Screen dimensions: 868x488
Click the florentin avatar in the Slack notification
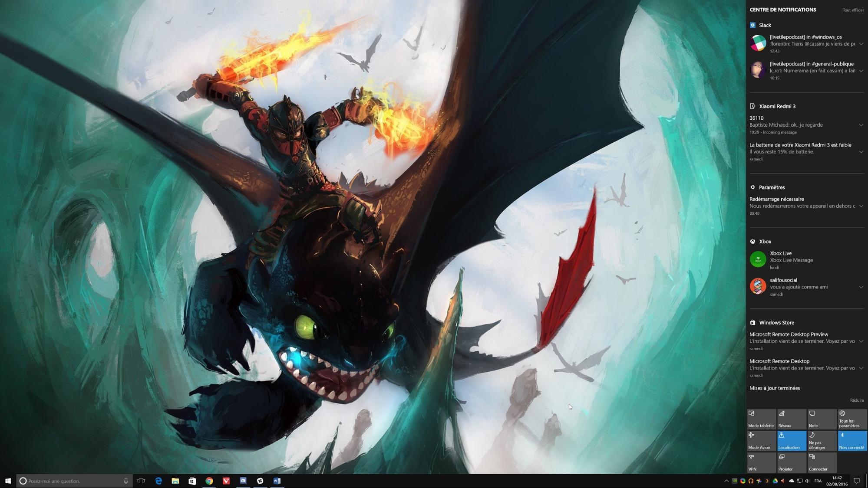point(758,43)
